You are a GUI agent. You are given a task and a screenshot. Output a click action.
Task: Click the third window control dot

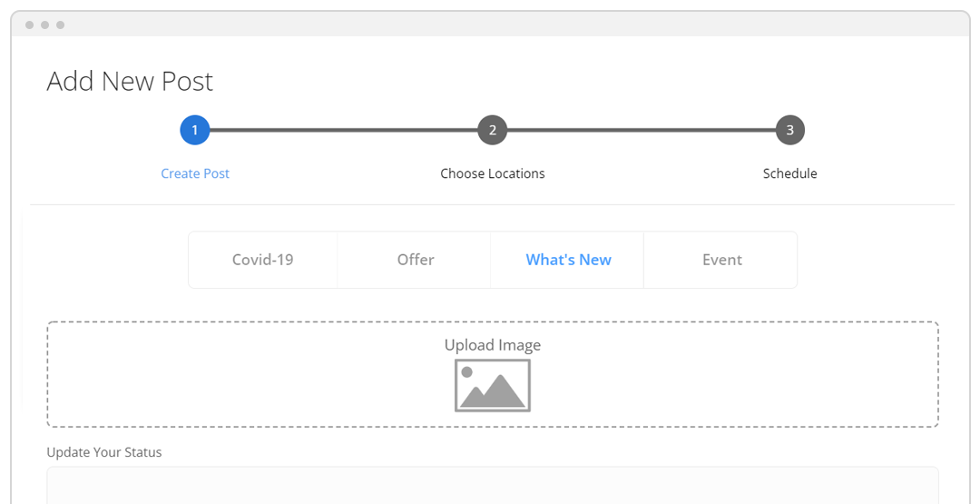(60, 25)
